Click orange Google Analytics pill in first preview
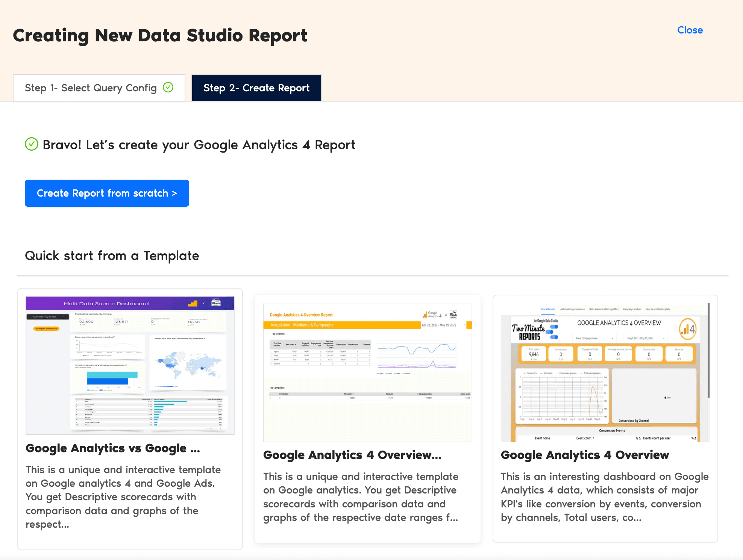 47,328
